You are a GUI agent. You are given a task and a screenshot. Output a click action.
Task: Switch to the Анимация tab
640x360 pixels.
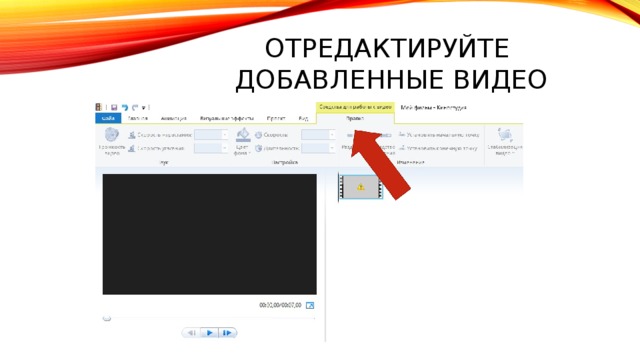coord(173,118)
